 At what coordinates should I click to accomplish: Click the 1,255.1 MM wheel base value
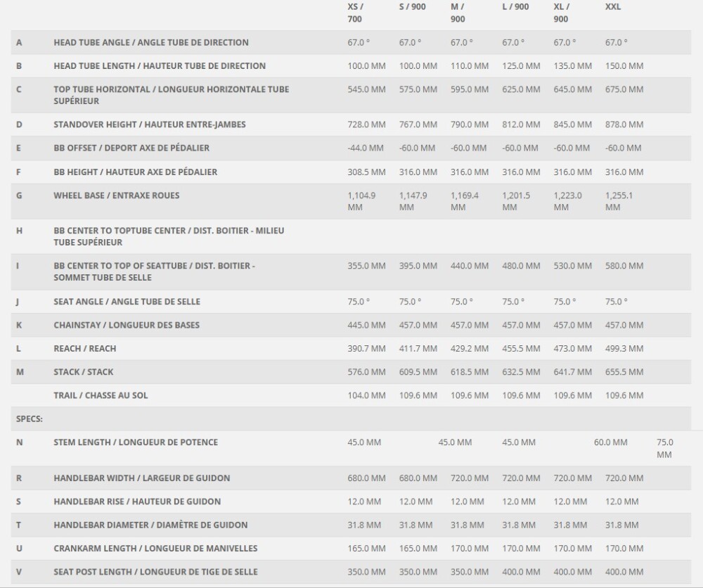(x=619, y=201)
